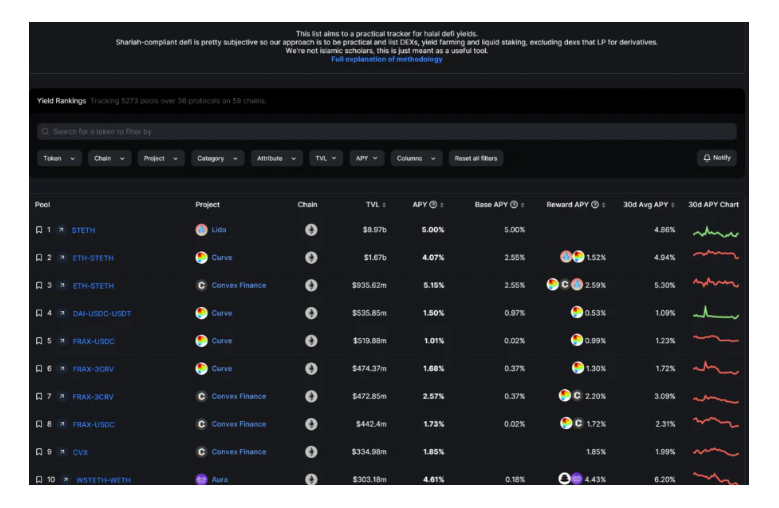Screen dimensions: 779x508
Task: Bookmark the CVX pool row
Action: pos(39,452)
